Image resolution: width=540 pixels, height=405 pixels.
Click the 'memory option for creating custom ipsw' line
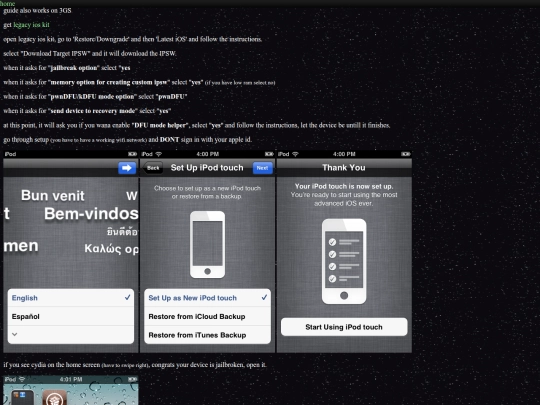139,82
